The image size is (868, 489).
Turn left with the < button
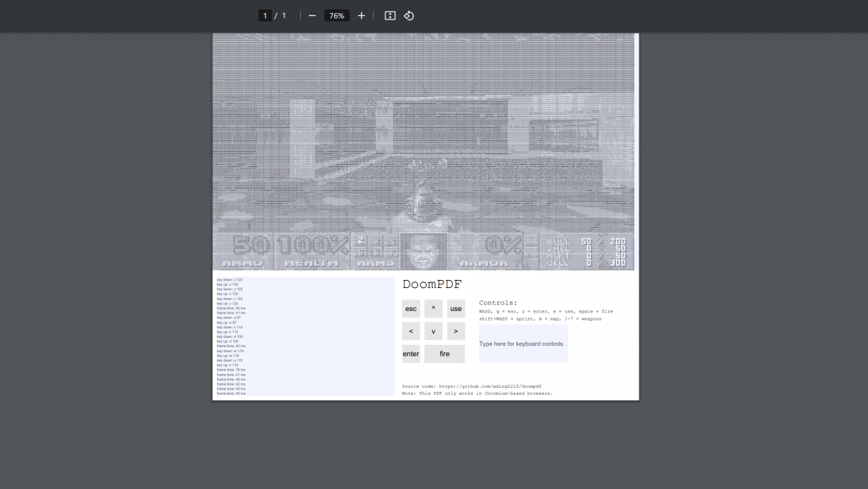tap(411, 331)
